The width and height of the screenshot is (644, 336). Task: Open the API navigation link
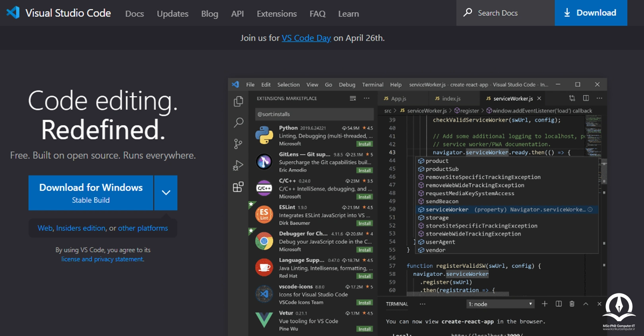237,14
